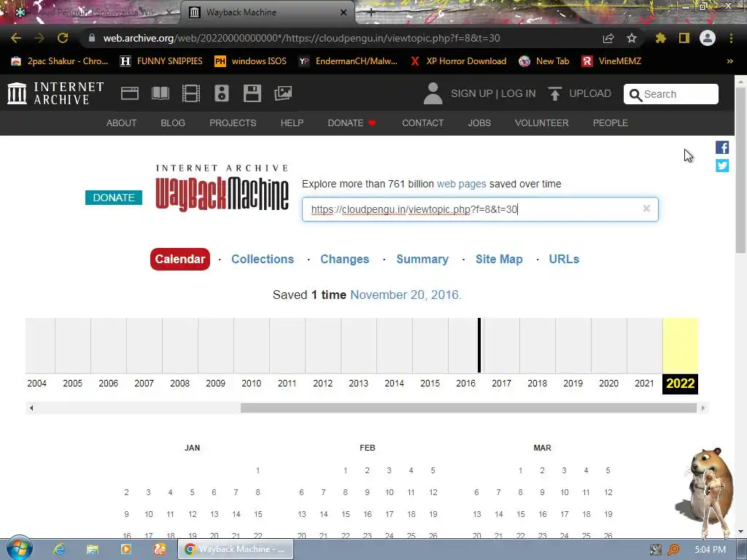Select the Calendar tab

pos(180,259)
